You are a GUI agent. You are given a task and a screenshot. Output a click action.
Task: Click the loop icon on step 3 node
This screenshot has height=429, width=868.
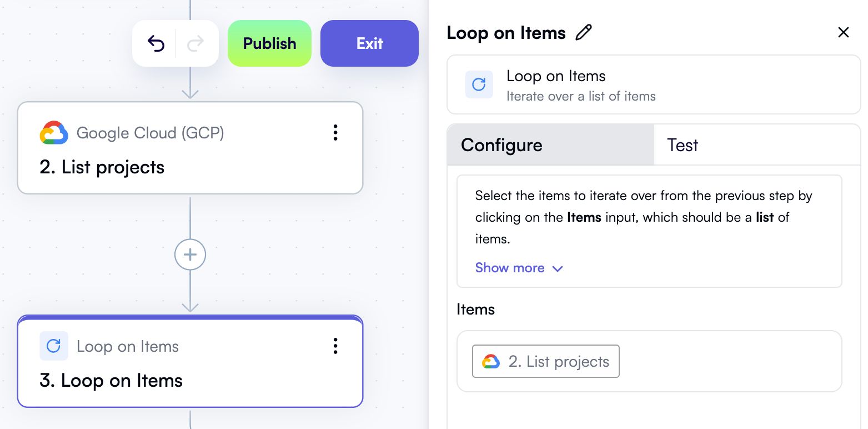[x=54, y=346]
